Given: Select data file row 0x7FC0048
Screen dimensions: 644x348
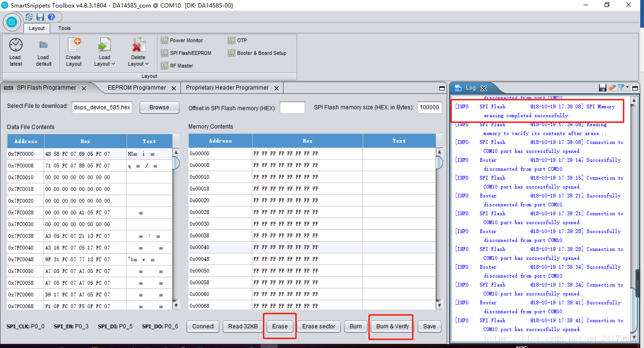Looking at the screenshot, I should pyautogui.click(x=90, y=259).
